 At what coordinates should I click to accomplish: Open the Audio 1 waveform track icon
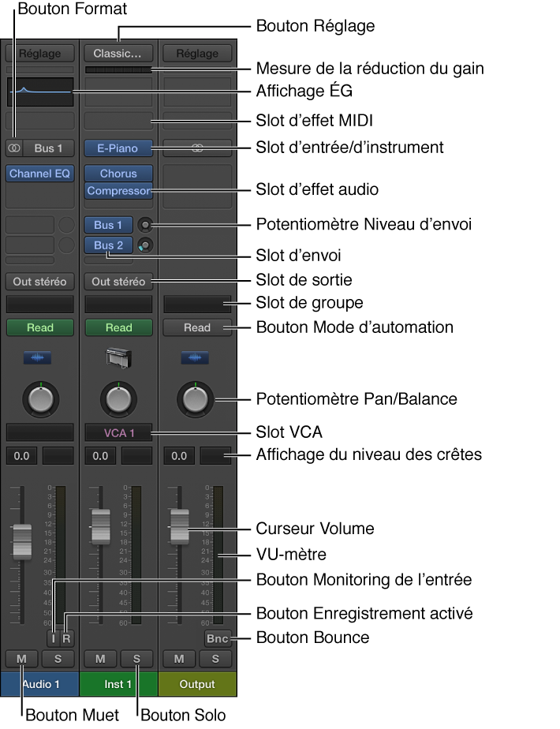coord(37,357)
